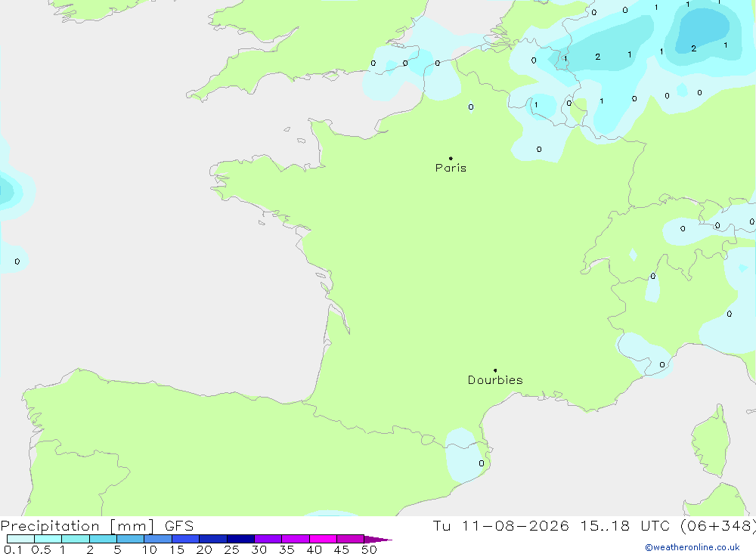Click the above-50 mm arrow tip of legend
Screen dimensions: 756x554
tap(378, 539)
